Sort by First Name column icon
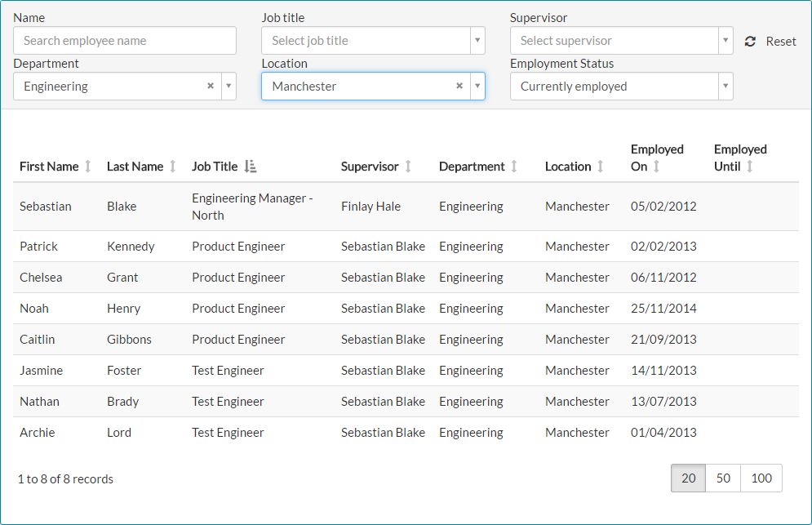 (88, 167)
